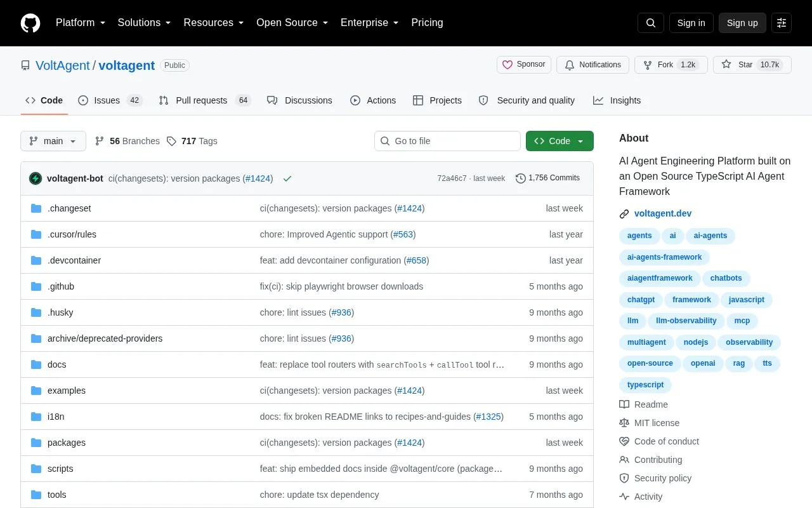Fork the voltagent repository
The height and width of the screenshot is (508, 812).
tap(671, 65)
